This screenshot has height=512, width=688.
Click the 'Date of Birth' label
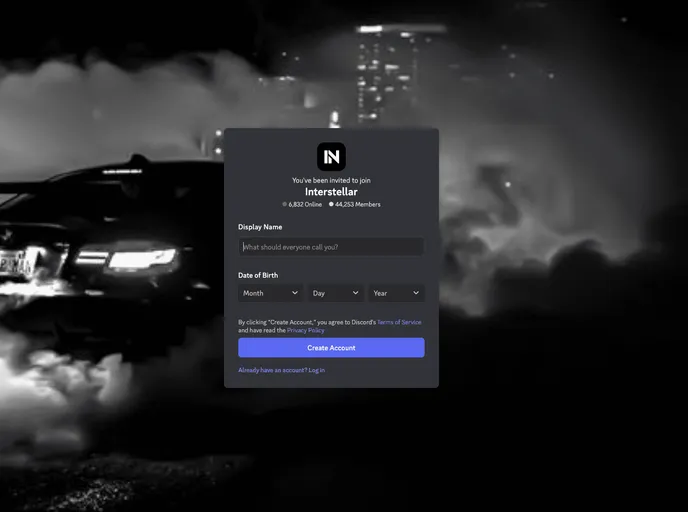point(258,275)
